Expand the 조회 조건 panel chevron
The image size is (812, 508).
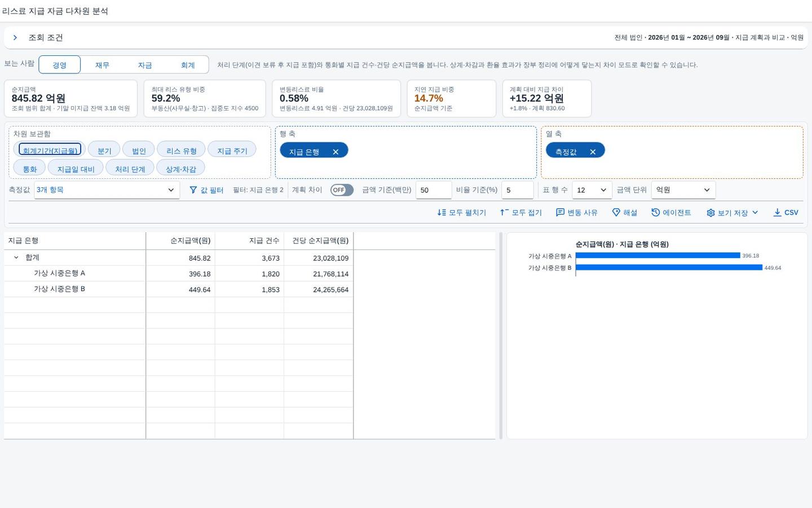click(x=15, y=38)
